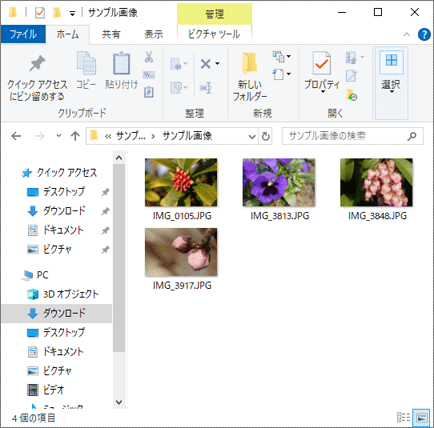Click the Easy access icon
Screen dimensions: 434x428
click(279, 74)
